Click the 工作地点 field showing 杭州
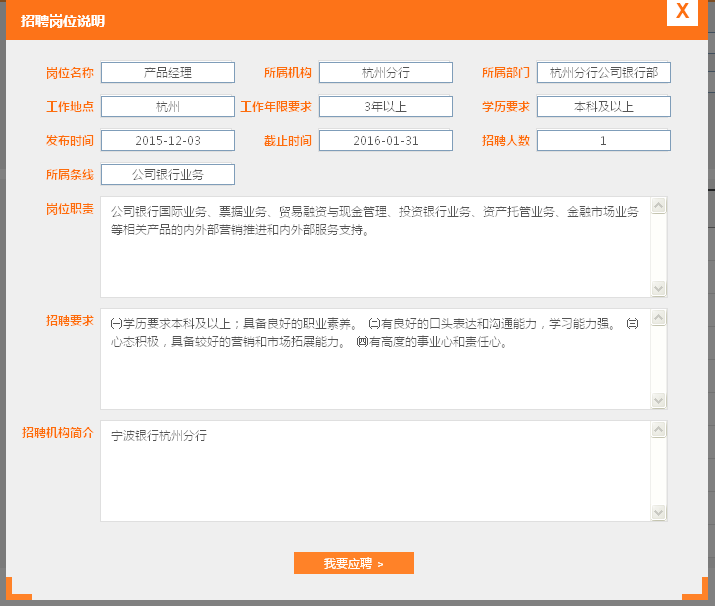This screenshot has height=606, width=715. [167, 107]
